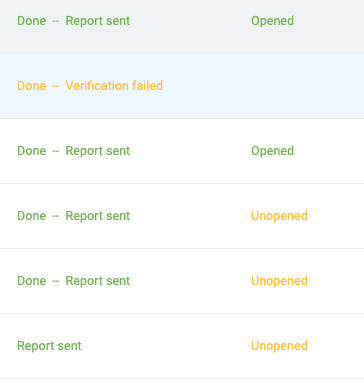
Task: Select blank area left of the last Unopened label
Action: (166, 346)
